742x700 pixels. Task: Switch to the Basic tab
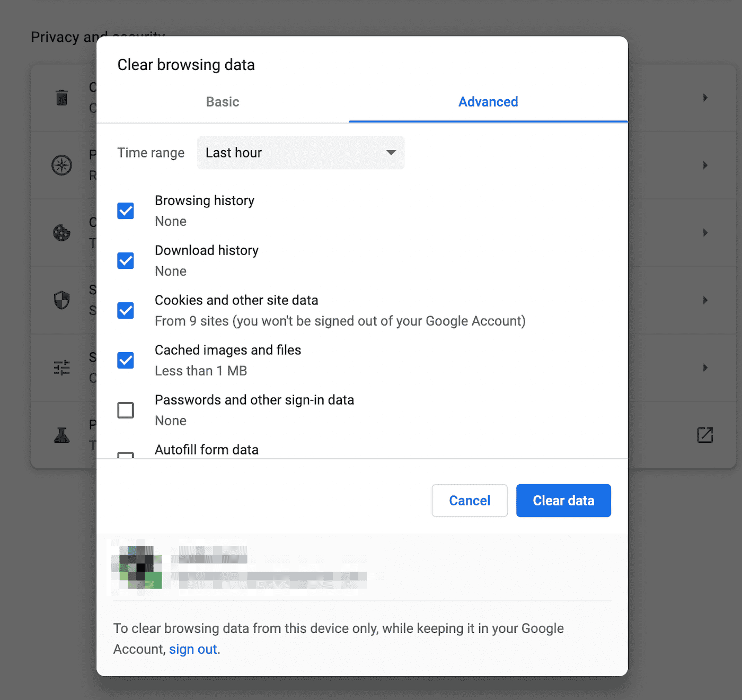[x=222, y=102]
